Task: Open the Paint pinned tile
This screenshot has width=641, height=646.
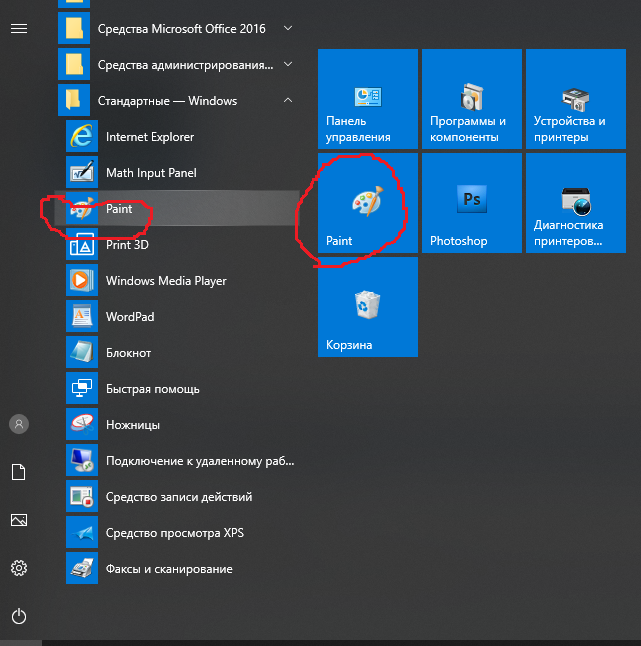Action: point(367,203)
